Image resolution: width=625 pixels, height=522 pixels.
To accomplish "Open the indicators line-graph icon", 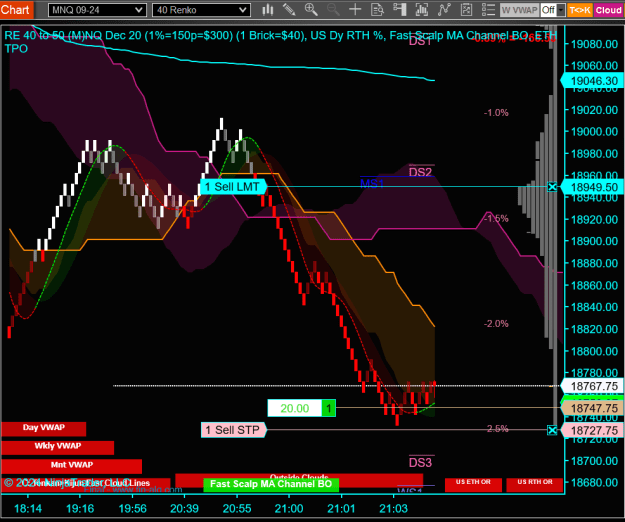I will (x=444, y=10).
